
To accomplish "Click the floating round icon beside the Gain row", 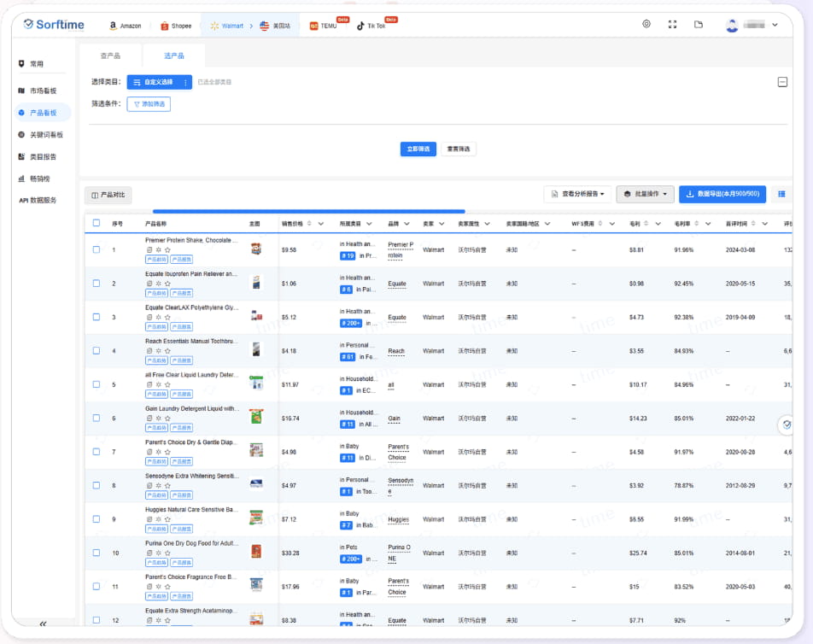I will pyautogui.click(x=786, y=424).
